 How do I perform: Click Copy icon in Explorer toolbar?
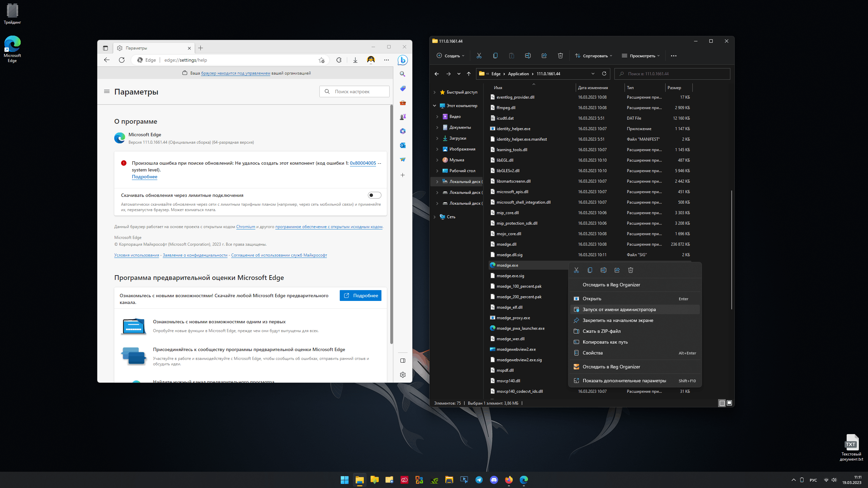click(495, 56)
